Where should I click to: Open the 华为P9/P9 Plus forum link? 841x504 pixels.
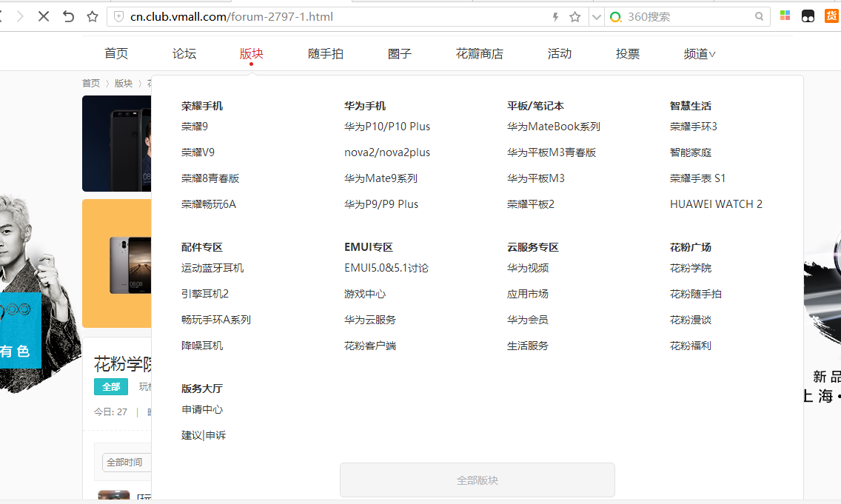click(x=381, y=204)
